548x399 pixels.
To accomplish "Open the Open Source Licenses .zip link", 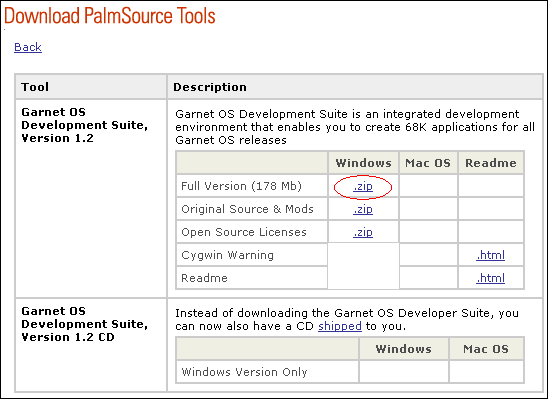I will pyautogui.click(x=363, y=233).
